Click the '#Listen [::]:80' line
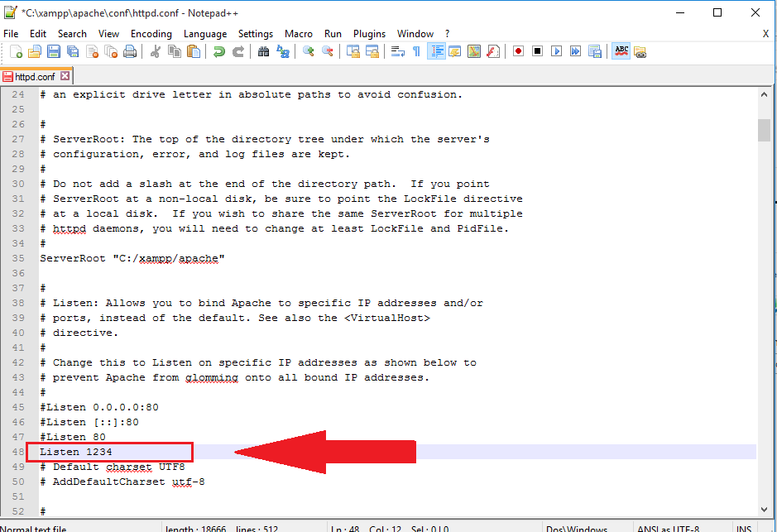 (x=89, y=422)
